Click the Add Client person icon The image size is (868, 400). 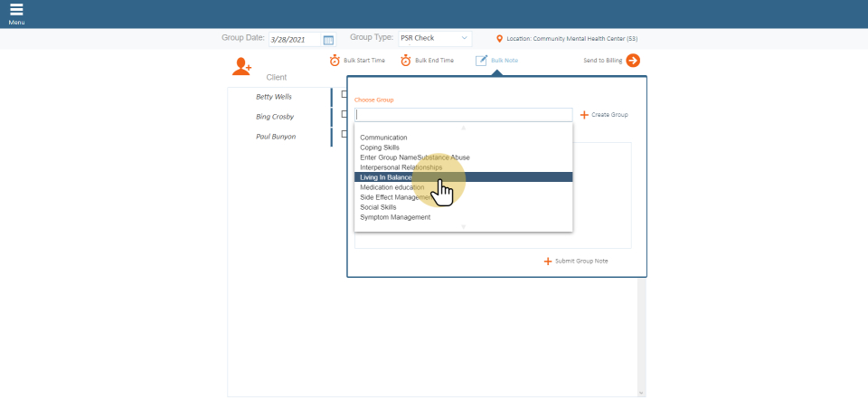click(241, 66)
